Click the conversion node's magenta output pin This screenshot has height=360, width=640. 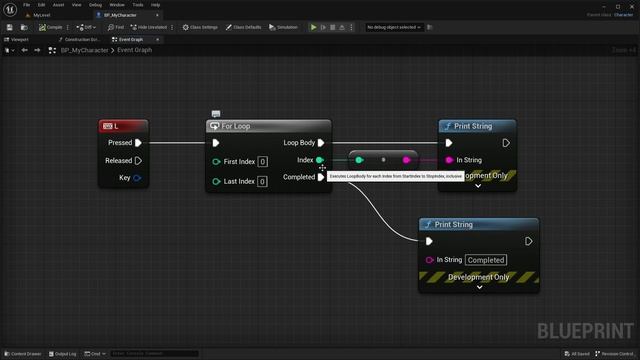pos(407,160)
